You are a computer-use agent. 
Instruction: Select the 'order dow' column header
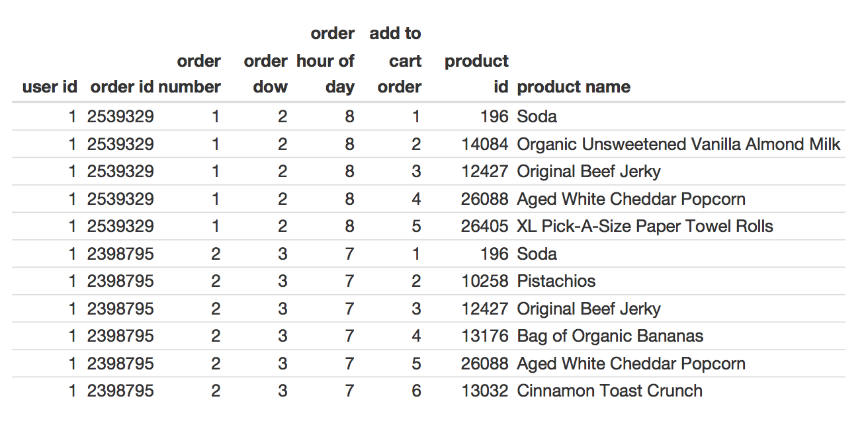click(x=266, y=74)
